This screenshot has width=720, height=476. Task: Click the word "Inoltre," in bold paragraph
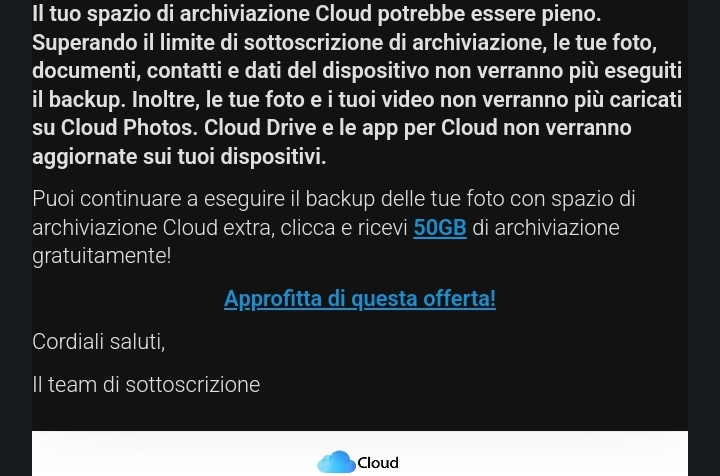(x=166, y=100)
